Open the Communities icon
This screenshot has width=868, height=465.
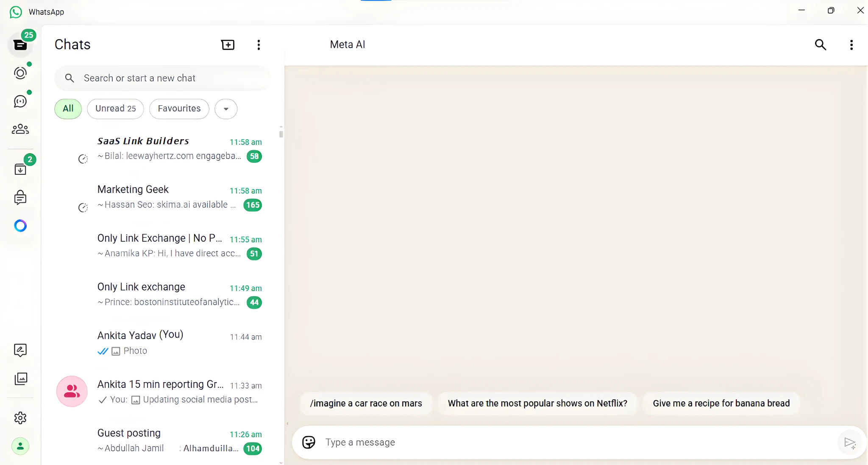tap(20, 129)
